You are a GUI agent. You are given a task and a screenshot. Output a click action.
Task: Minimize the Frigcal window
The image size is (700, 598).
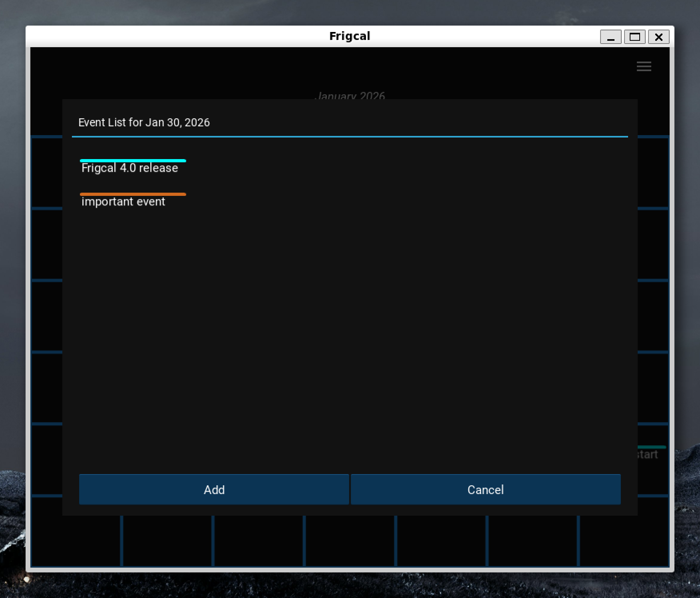point(611,37)
